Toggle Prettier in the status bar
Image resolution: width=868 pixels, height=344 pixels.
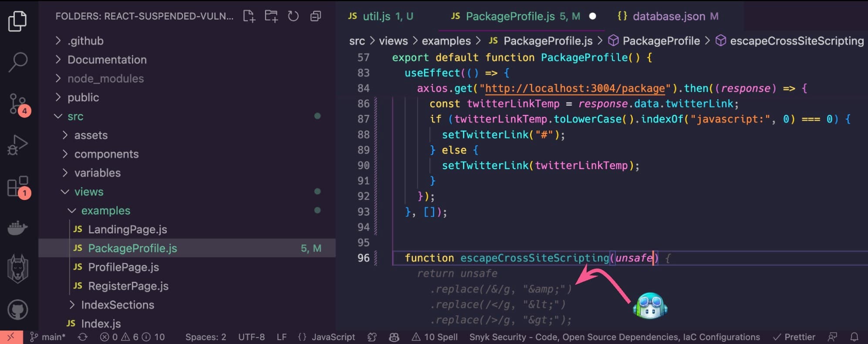pyautogui.click(x=794, y=337)
